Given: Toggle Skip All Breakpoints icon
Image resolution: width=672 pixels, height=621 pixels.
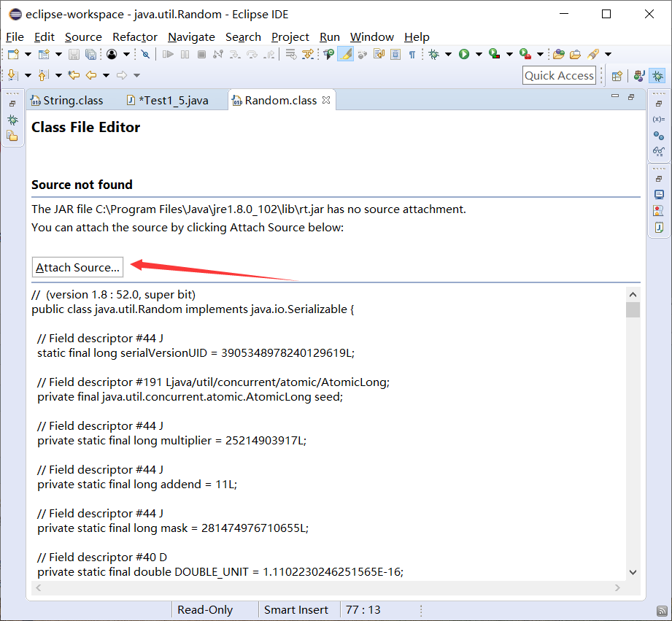Looking at the screenshot, I should pyautogui.click(x=146, y=54).
